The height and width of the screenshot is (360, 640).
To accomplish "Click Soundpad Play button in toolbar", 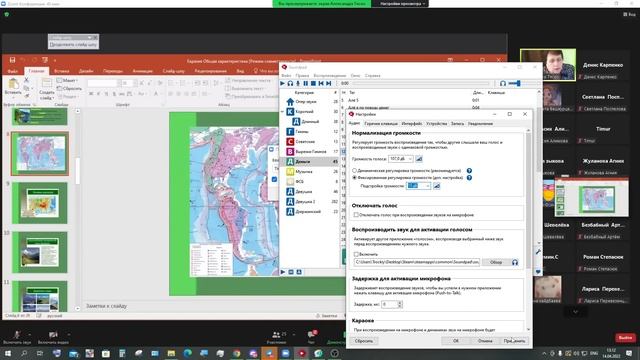I will tap(282, 83).
